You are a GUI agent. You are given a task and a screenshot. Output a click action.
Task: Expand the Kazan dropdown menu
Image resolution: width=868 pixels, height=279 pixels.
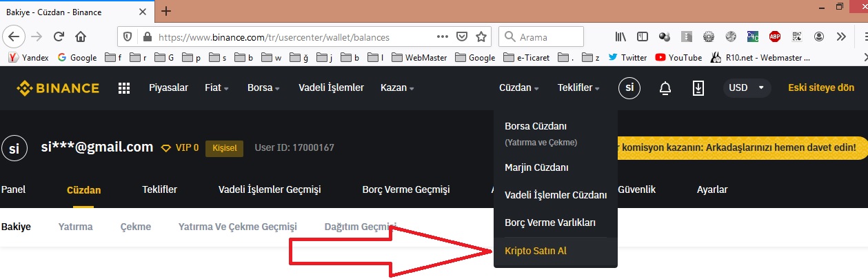397,87
